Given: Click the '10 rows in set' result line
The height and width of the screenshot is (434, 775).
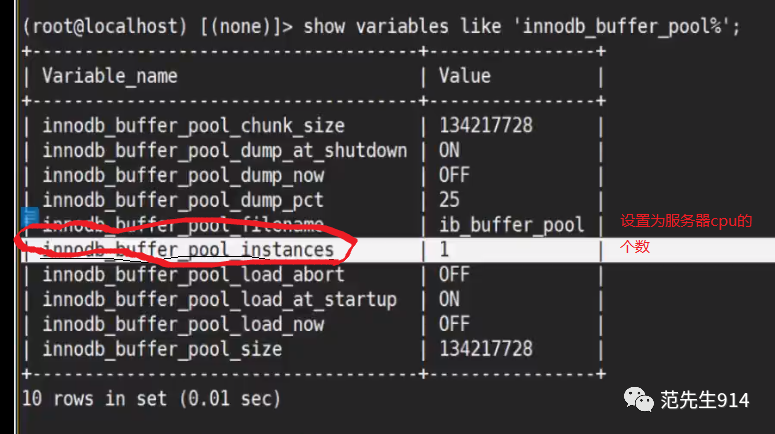Looking at the screenshot, I should (x=151, y=398).
